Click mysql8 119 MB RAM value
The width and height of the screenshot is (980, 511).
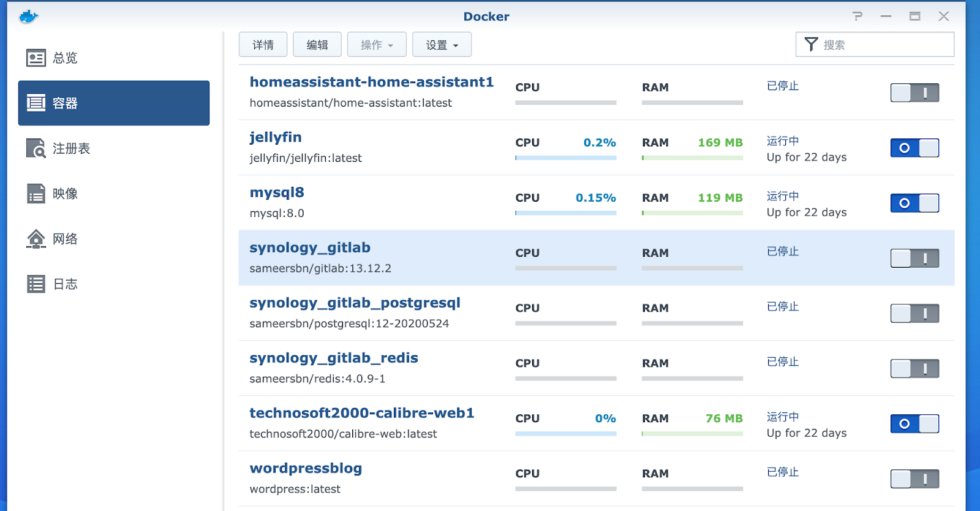[720, 198]
